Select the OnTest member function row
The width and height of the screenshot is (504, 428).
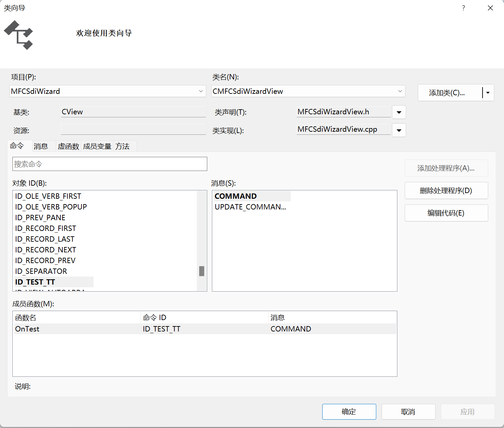coord(205,329)
